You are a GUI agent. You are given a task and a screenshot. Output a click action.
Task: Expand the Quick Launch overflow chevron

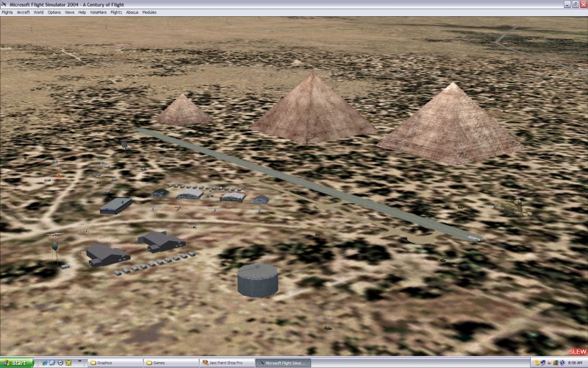[79, 361]
